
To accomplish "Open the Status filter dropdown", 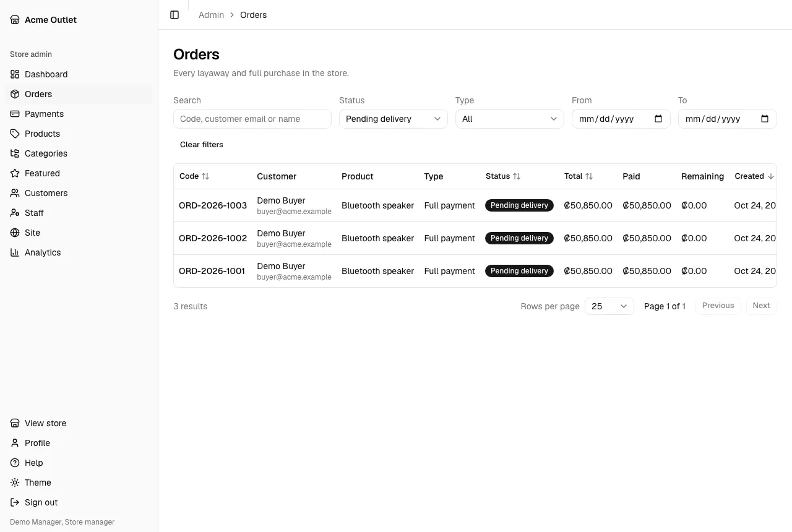I will [x=394, y=119].
